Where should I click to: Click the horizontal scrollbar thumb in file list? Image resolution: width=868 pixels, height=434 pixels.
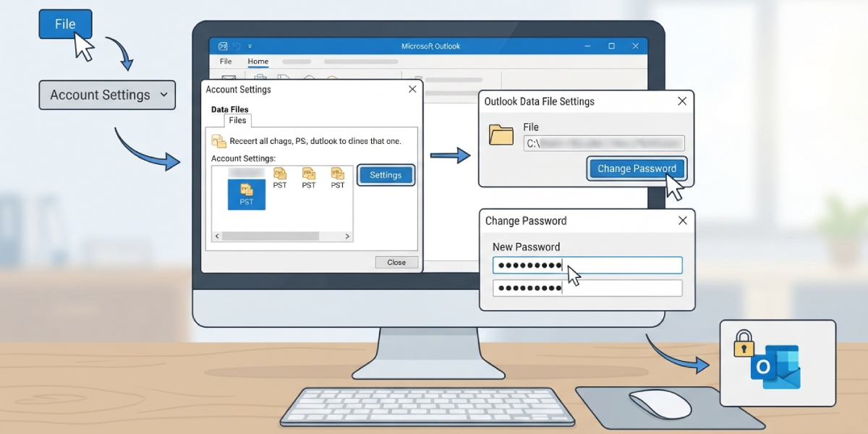(271, 237)
